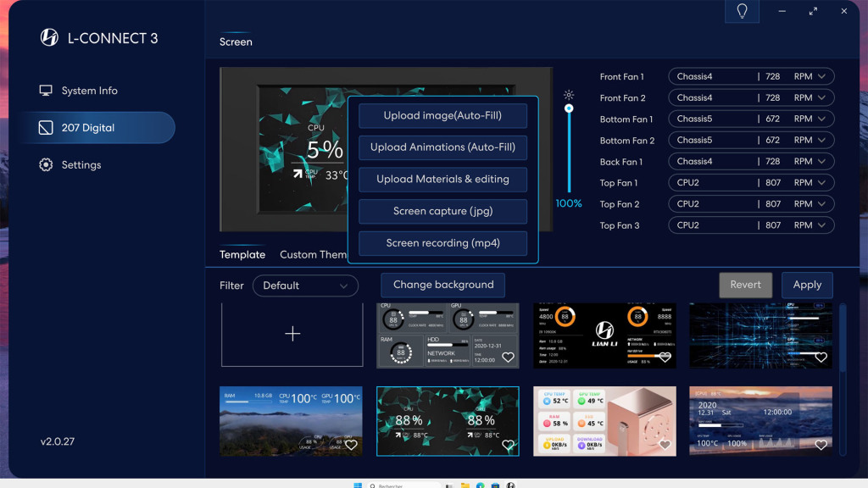The height and width of the screenshot is (488, 868).
Task: Favorite the gray gauges template with its heart
Action: pos(508,358)
